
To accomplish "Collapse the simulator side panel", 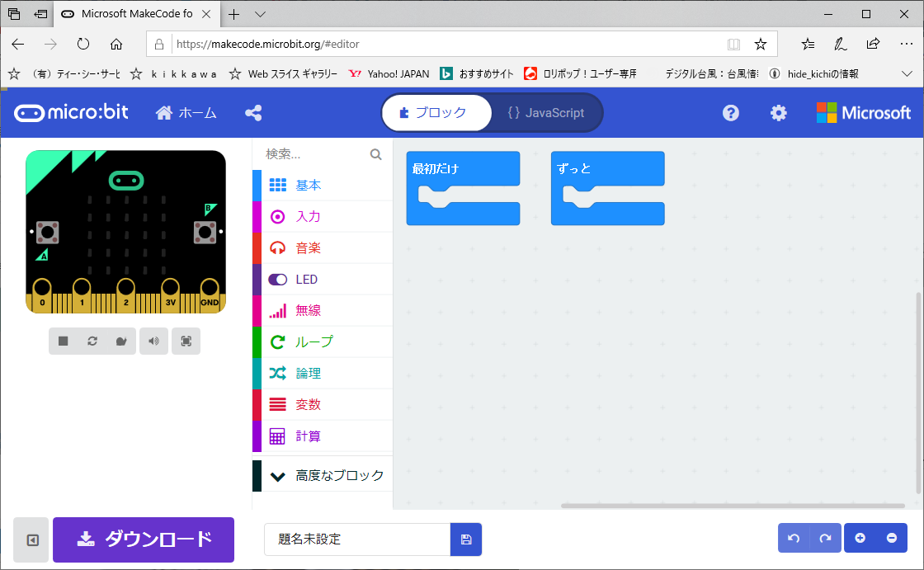I will click(32, 540).
